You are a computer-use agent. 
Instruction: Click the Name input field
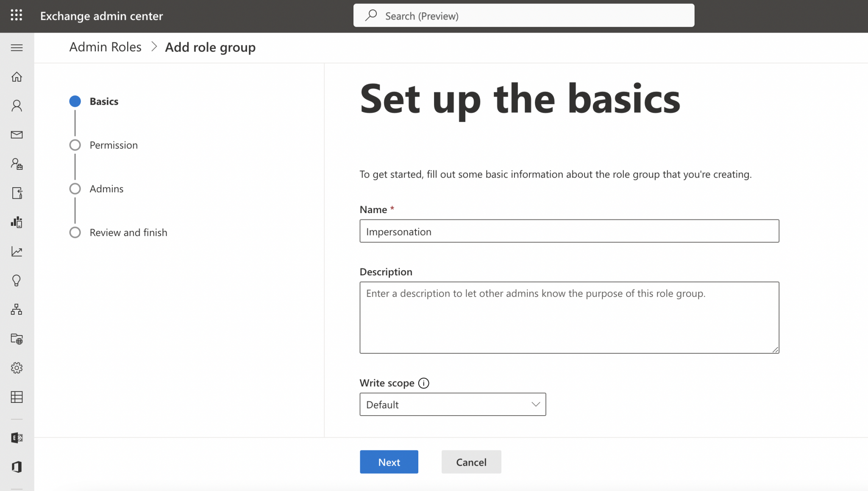(x=569, y=230)
